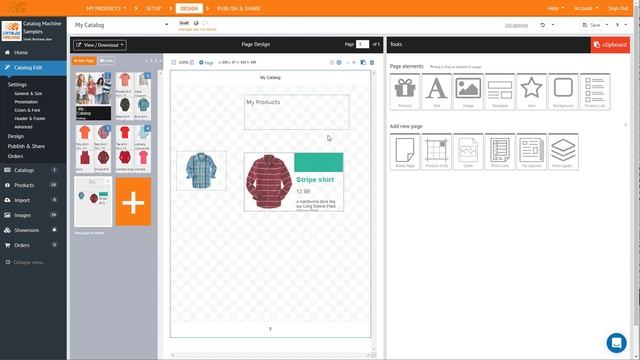The image size is (640, 360).
Task: Click the target settings icon above canvas
Action: pos(339,62)
